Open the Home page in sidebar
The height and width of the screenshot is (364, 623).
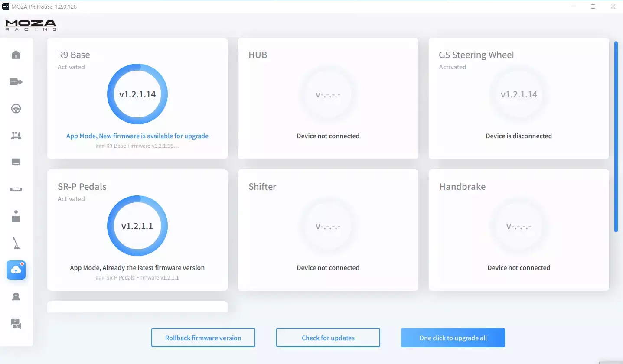tap(16, 55)
